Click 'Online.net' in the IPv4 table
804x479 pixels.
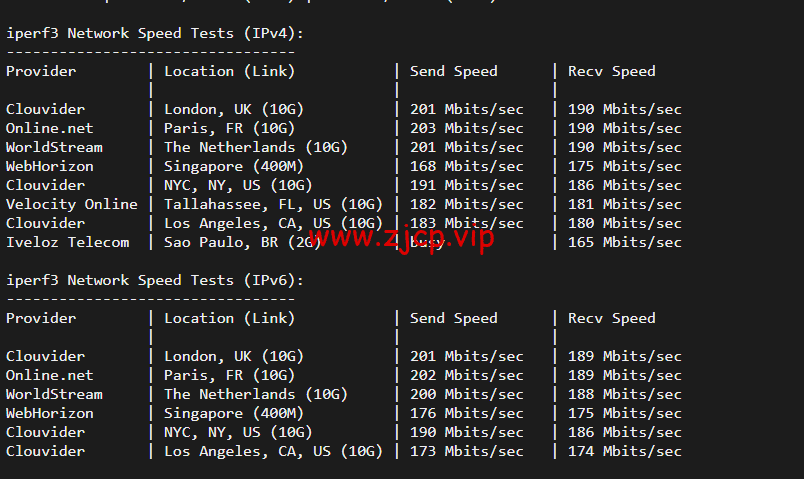tap(50, 128)
